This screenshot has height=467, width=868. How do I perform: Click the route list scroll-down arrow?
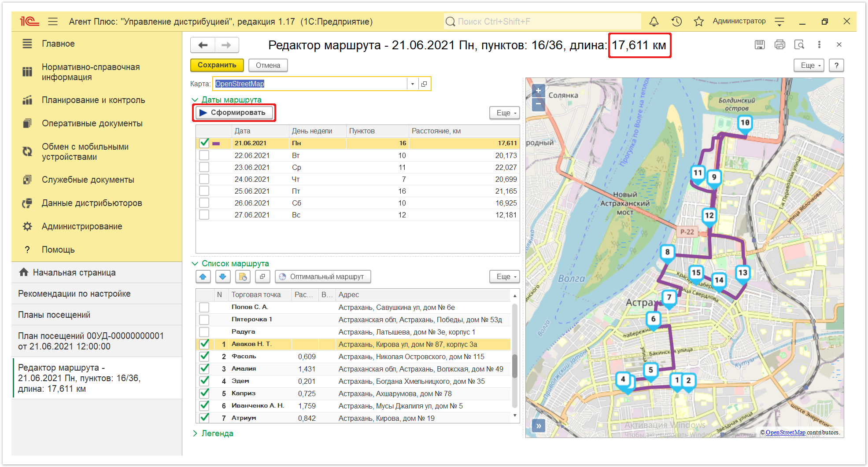point(515,416)
